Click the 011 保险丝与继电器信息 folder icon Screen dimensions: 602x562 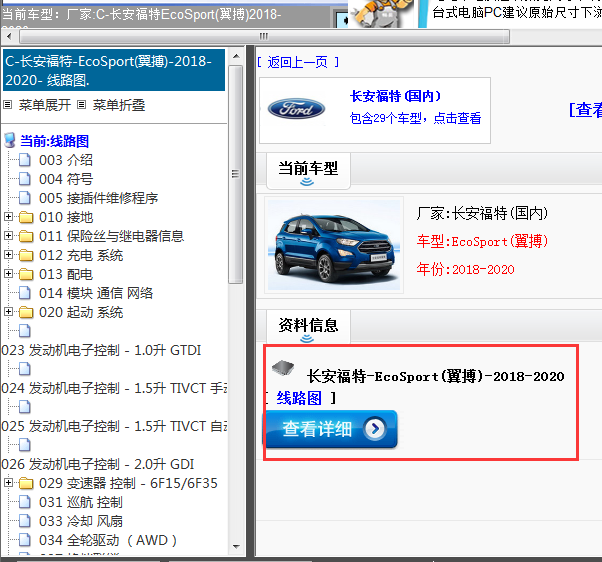26,236
